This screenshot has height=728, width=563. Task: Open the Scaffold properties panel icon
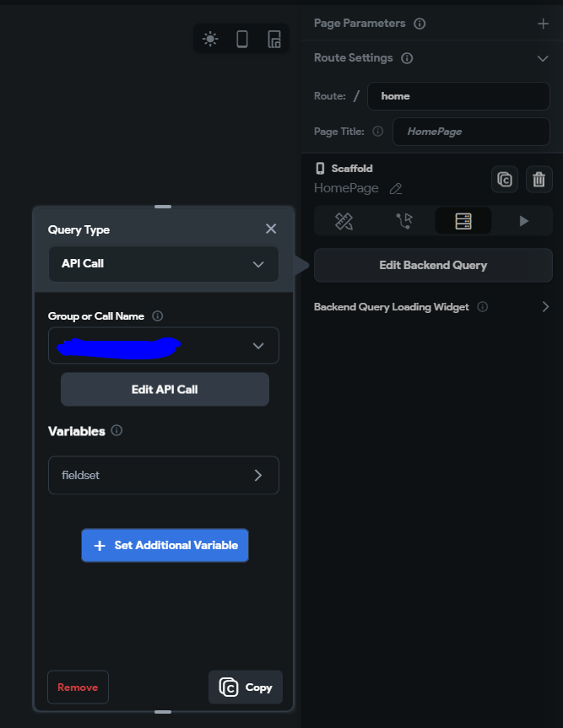[x=344, y=220]
